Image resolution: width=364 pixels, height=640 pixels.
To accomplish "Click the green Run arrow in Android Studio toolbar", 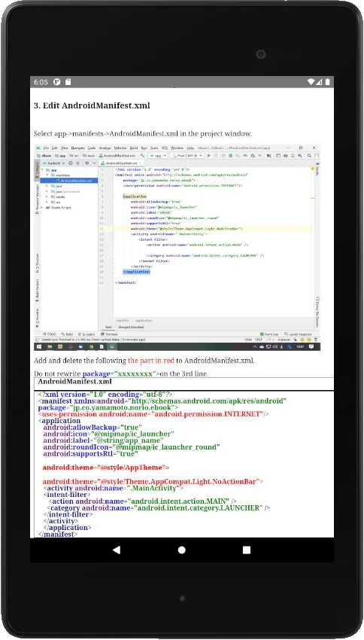I will point(209,156).
